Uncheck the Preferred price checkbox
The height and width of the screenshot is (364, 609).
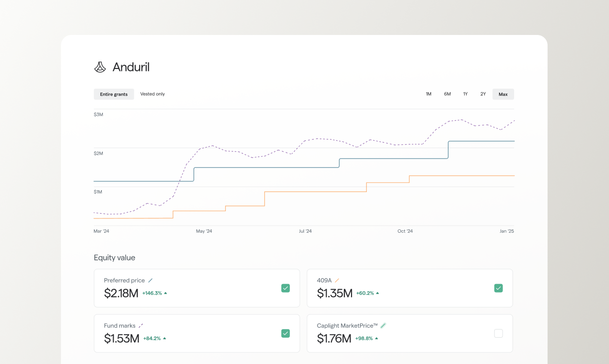click(x=285, y=288)
